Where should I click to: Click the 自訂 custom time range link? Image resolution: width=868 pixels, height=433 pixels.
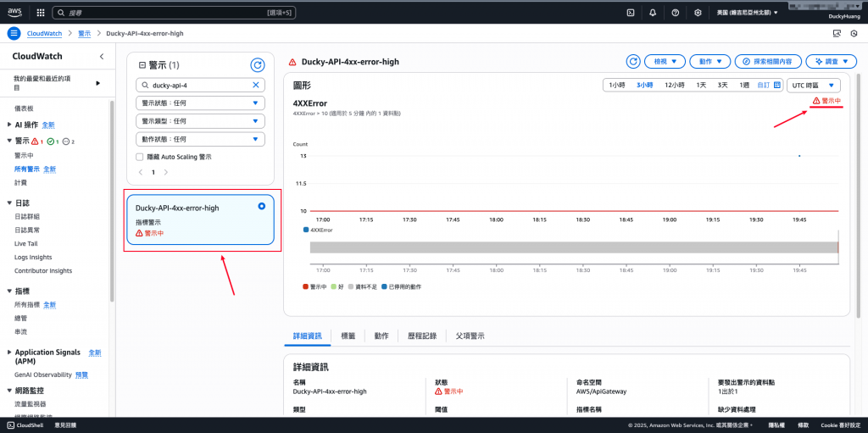pyautogui.click(x=764, y=86)
